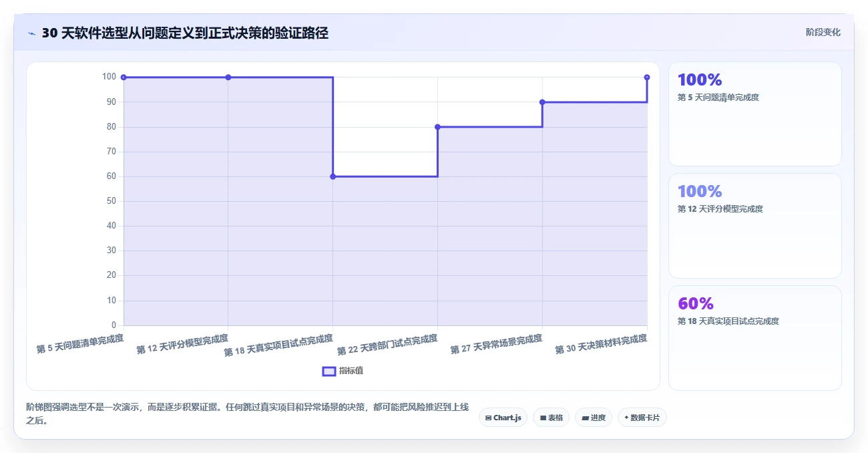Click the 阶段变化 label in header
Screen dimensions: 868x453
pyautogui.click(x=823, y=32)
